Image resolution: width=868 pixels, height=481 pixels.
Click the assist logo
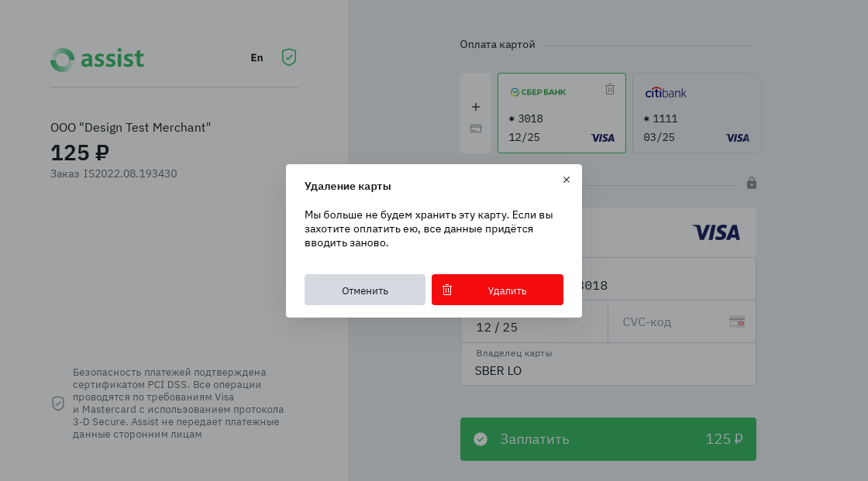[98, 59]
